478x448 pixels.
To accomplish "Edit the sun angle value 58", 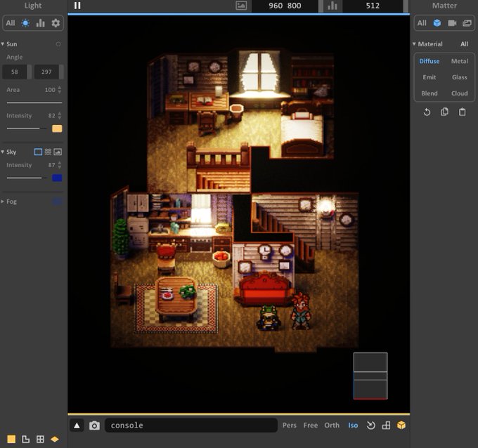I will point(15,72).
